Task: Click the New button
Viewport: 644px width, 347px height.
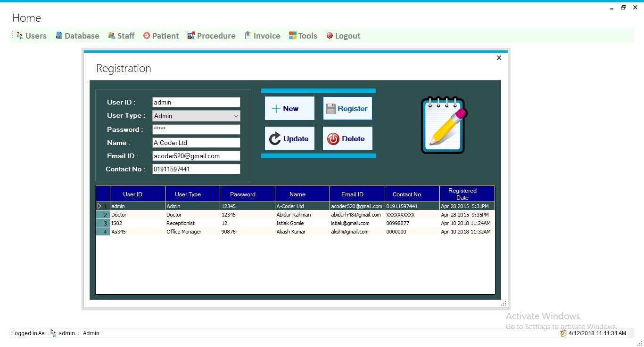Action: click(x=289, y=109)
